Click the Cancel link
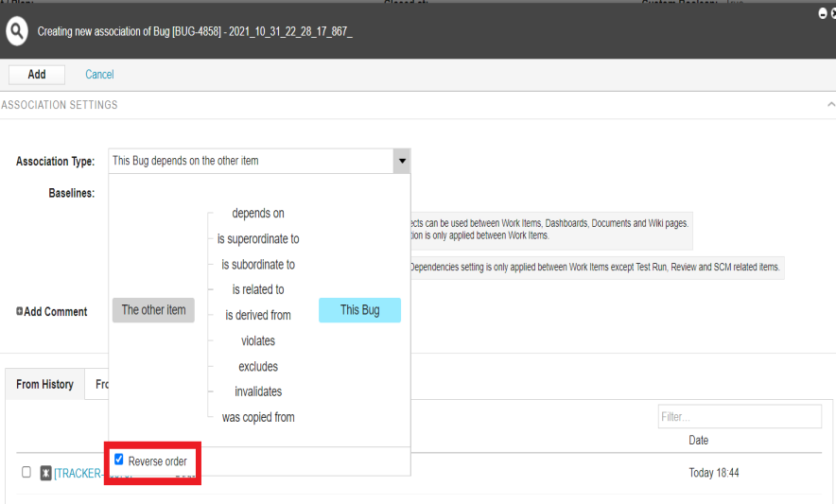 point(99,75)
